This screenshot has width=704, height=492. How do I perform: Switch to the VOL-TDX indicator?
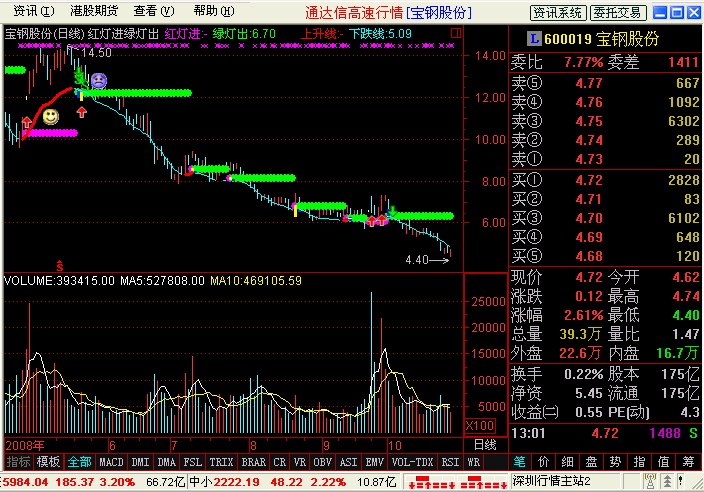pyautogui.click(x=412, y=462)
